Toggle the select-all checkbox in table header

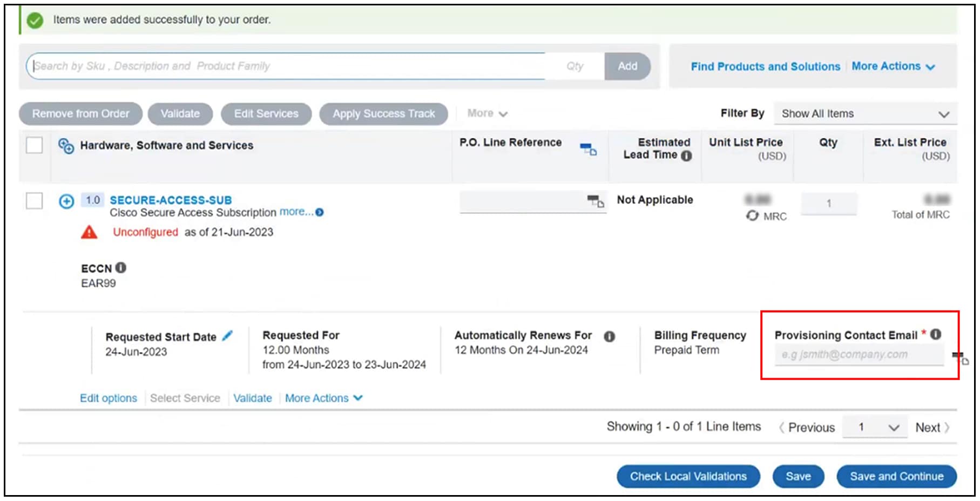pos(35,145)
